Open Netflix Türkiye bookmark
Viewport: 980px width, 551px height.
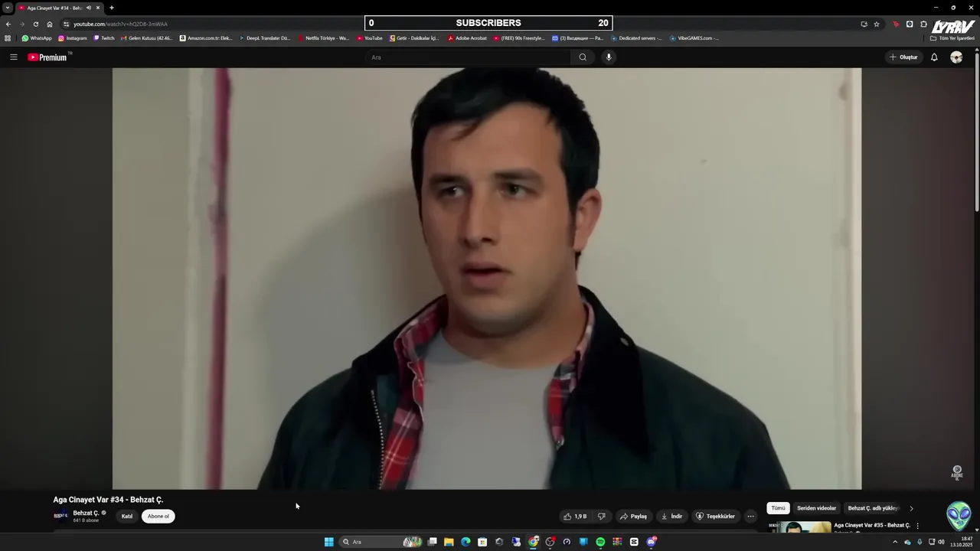[324, 38]
